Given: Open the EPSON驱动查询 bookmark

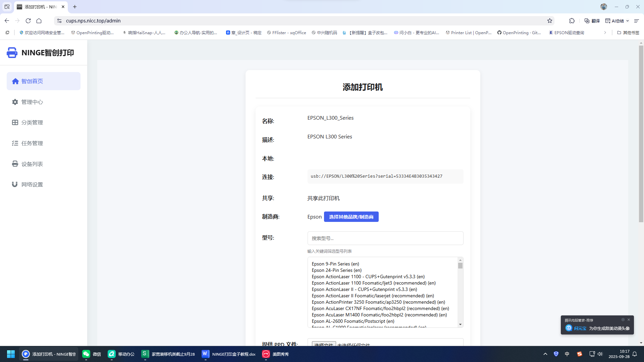Looking at the screenshot, I should click(567, 33).
